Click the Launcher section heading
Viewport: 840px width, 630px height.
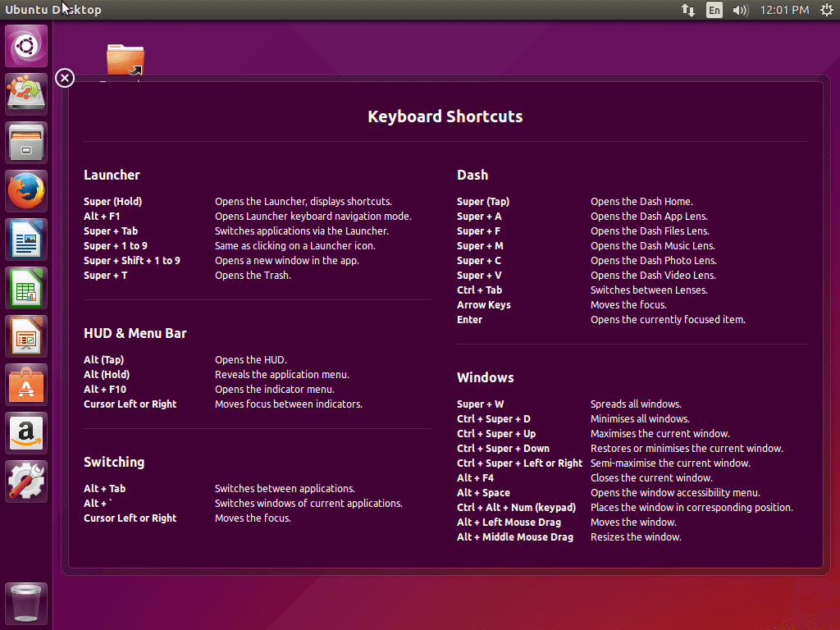coord(112,176)
